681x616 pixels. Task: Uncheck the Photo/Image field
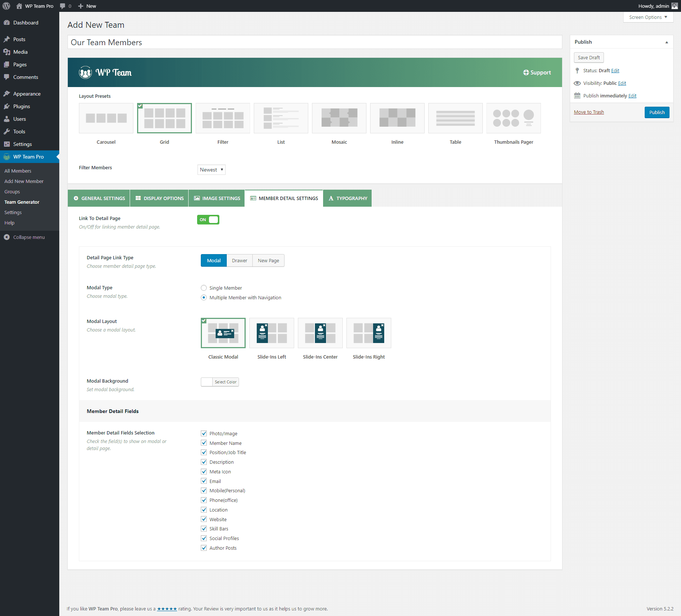[204, 433]
